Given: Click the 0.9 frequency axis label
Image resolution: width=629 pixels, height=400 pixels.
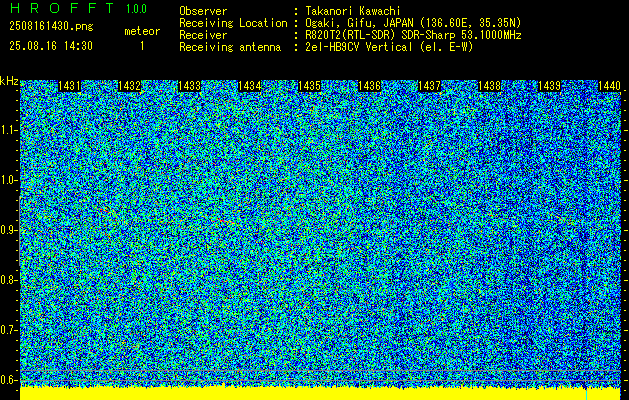Looking at the screenshot, I should [9, 230].
